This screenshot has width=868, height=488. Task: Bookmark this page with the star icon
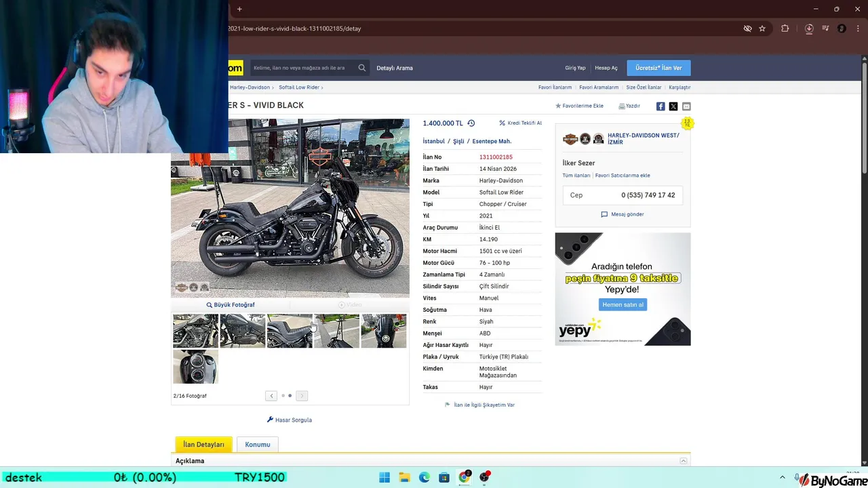[762, 28]
